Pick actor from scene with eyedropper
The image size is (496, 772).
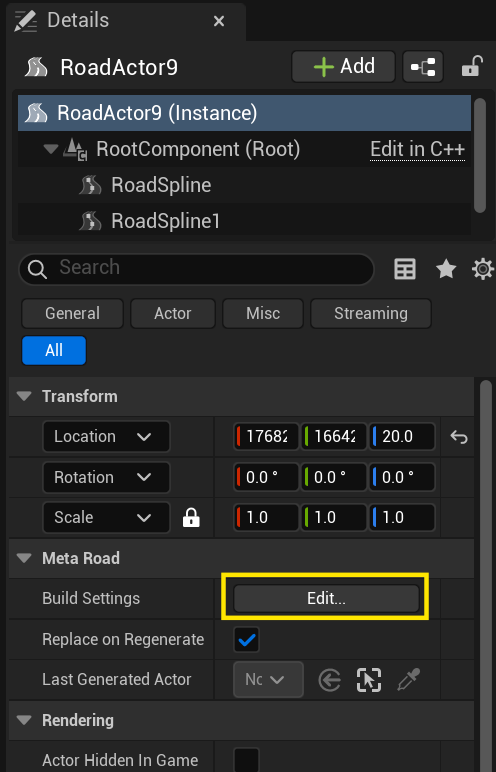(x=409, y=679)
